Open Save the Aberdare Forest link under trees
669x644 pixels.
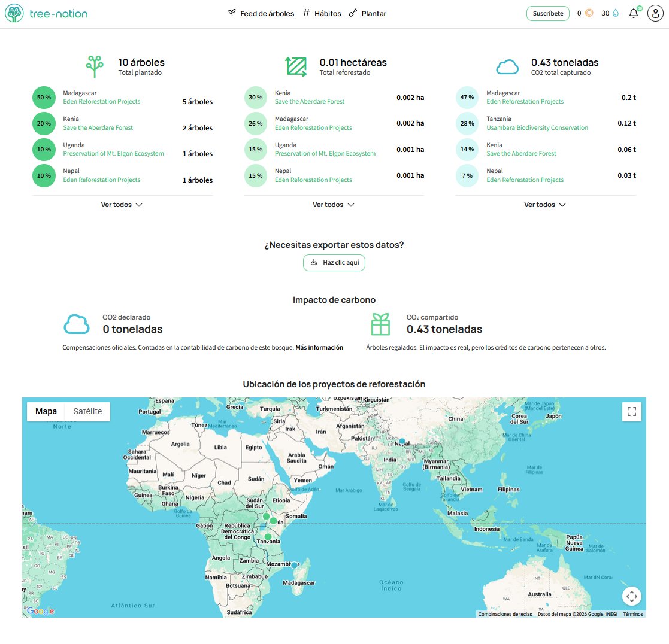point(98,127)
